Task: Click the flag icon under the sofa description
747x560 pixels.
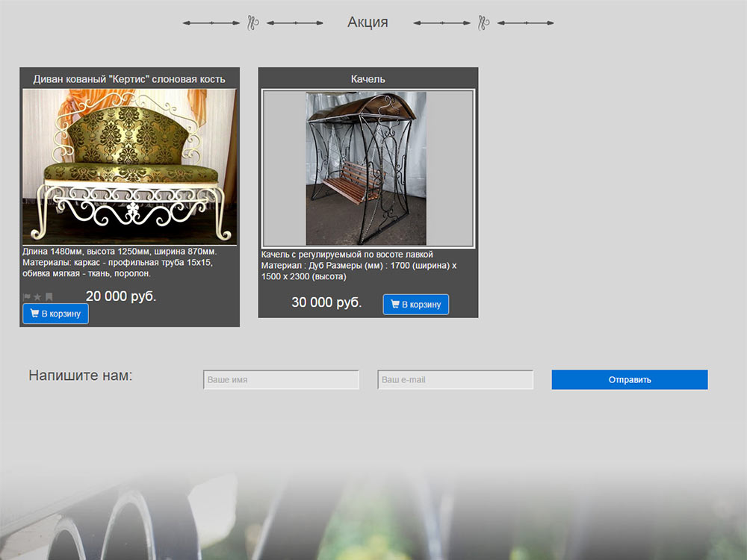Action: [x=27, y=297]
